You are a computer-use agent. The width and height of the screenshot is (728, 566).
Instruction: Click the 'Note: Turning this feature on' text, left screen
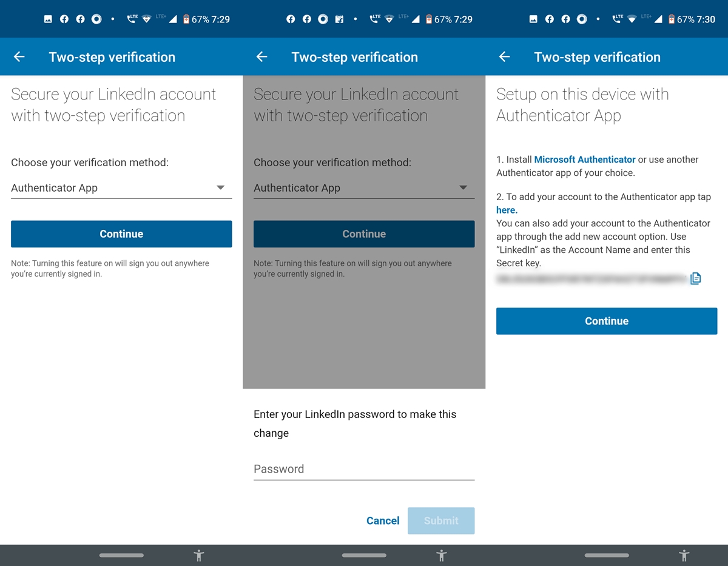pos(110,269)
